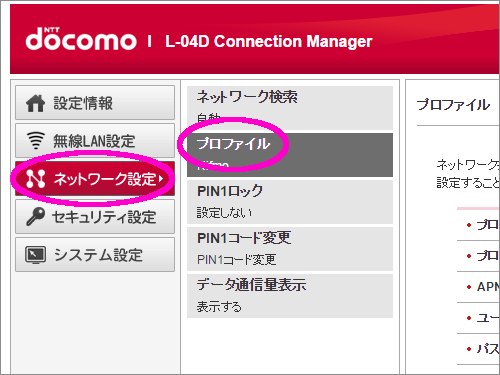
Task: Click the home icon beside 設定情報
Action: (x=35, y=103)
